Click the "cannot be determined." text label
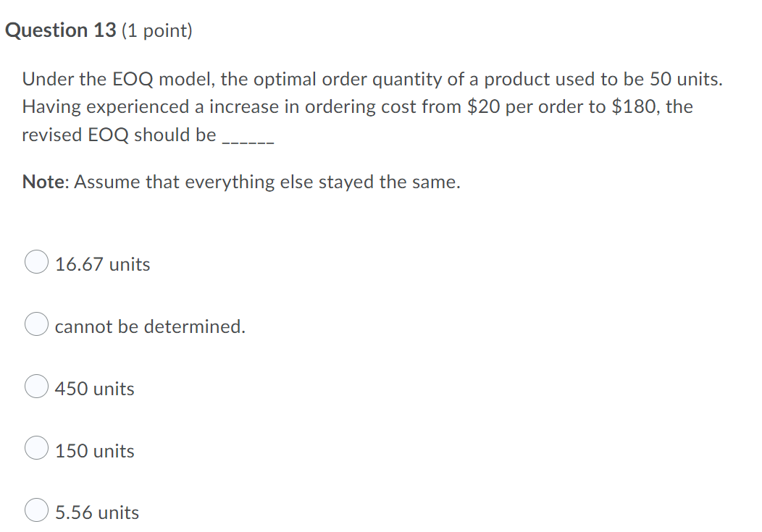The width and height of the screenshot is (762, 532). coord(150,326)
